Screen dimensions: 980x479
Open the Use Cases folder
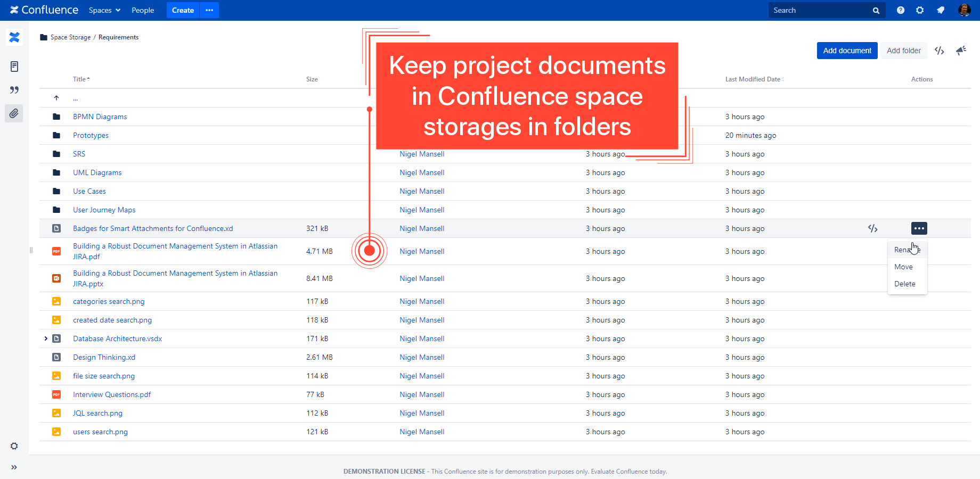[89, 191]
